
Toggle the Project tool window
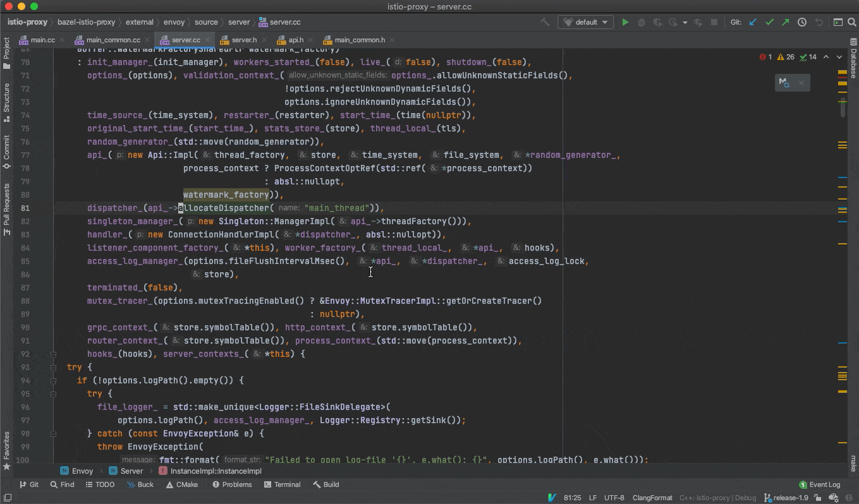7,53
